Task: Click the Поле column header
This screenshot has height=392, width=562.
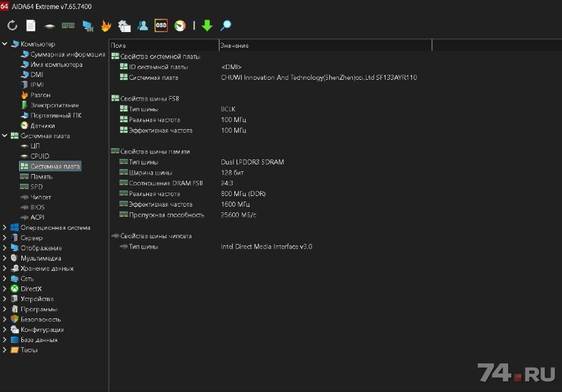Action: (164, 45)
